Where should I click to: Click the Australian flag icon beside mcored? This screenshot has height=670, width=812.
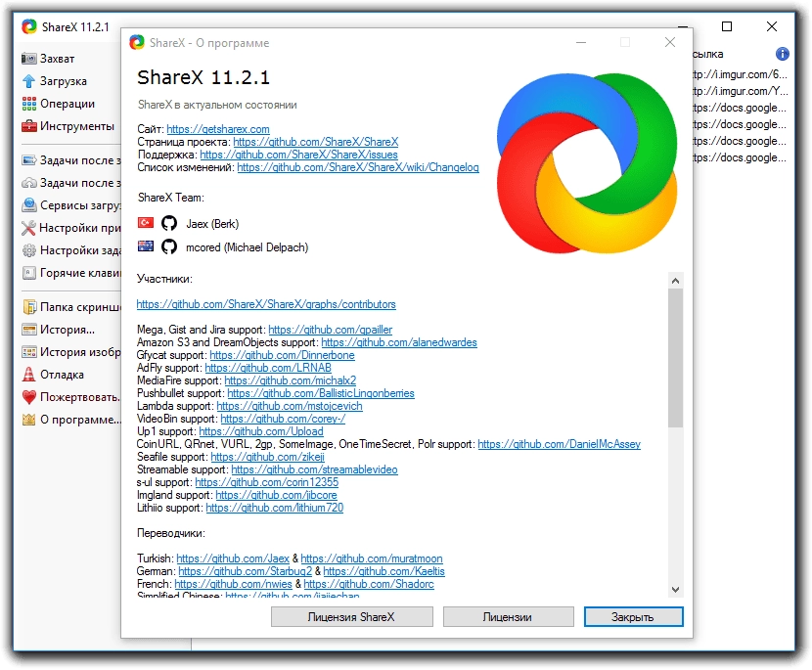[x=146, y=246]
